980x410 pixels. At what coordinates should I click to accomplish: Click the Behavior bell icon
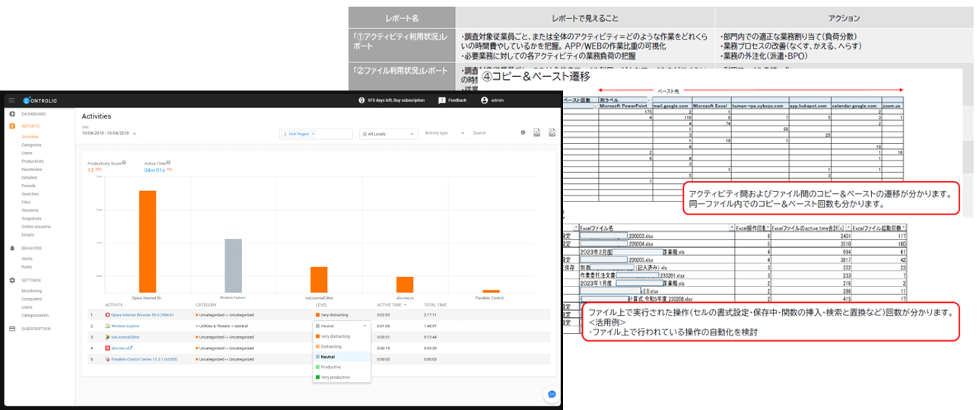(x=12, y=249)
